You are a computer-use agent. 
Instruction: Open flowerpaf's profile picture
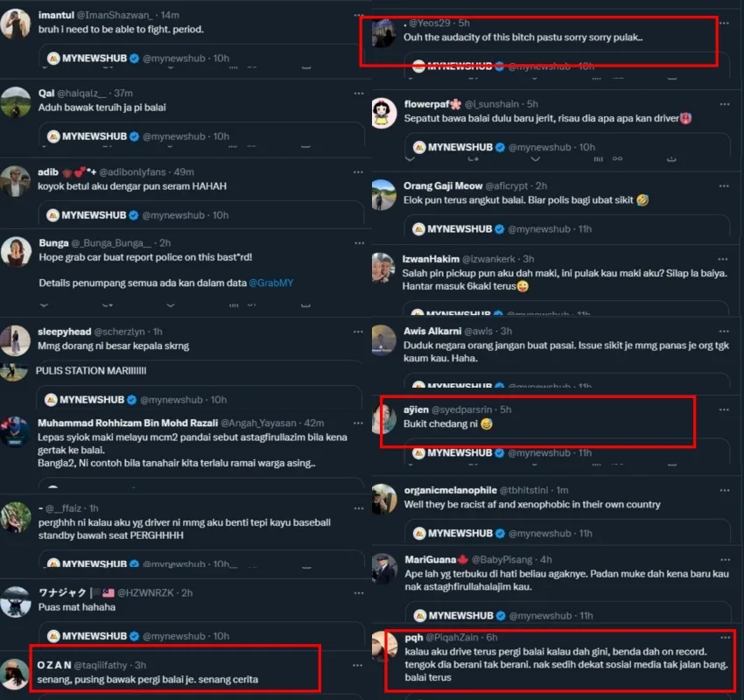coord(384,113)
